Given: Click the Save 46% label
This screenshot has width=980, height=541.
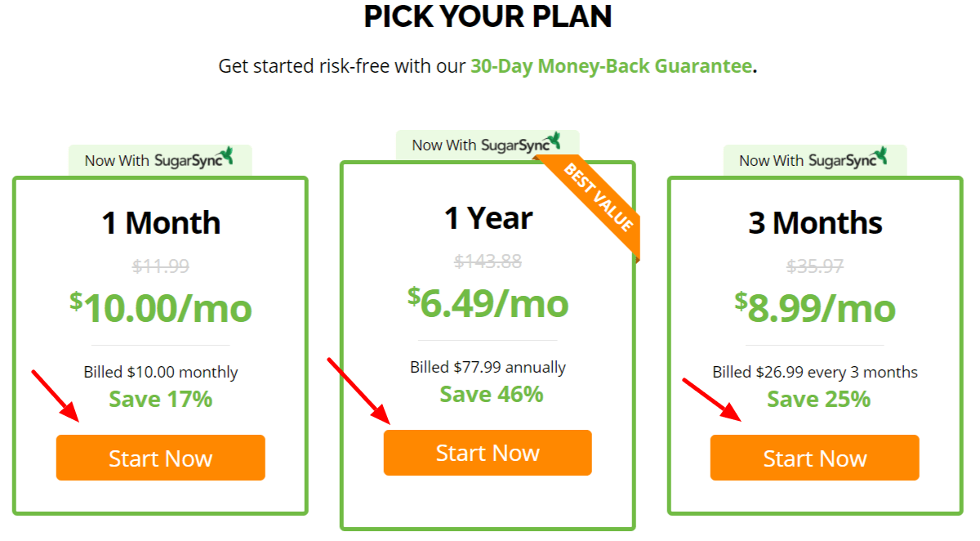Looking at the screenshot, I should [492, 394].
